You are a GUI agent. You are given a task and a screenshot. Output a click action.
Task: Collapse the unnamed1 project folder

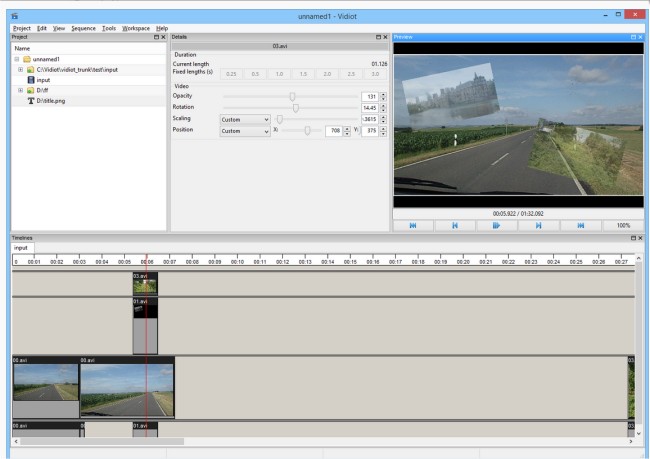[x=17, y=58]
